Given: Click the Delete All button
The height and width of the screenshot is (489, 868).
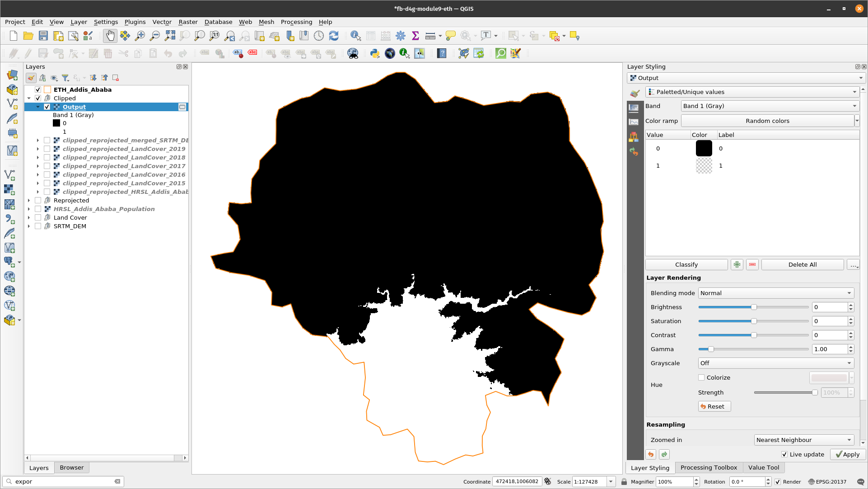Looking at the screenshot, I should click(803, 265).
